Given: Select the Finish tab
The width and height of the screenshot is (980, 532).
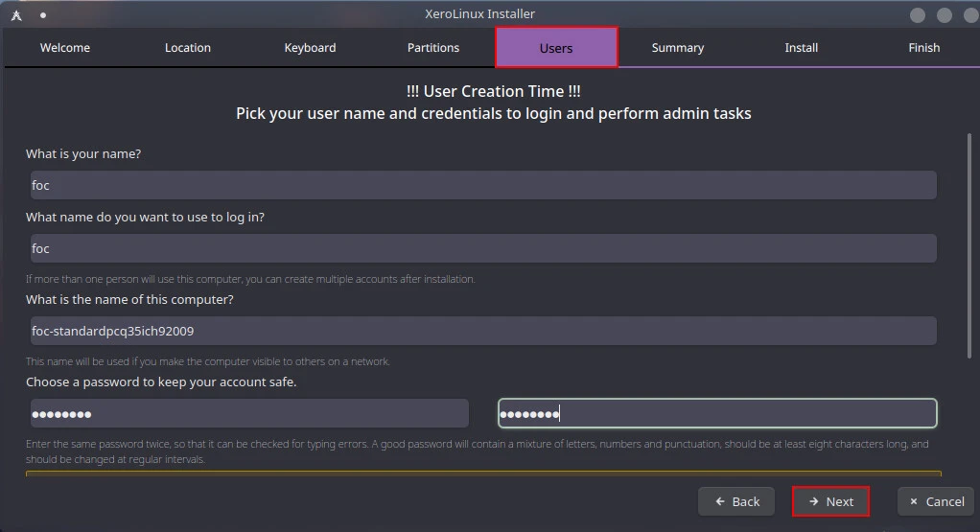Looking at the screenshot, I should pyautogui.click(x=924, y=48).
